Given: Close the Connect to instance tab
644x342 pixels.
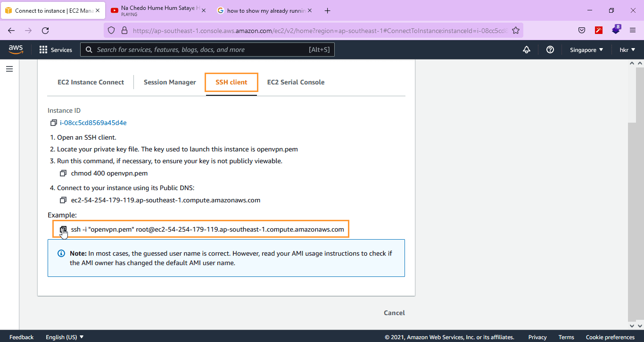Looking at the screenshot, I should (98, 10).
